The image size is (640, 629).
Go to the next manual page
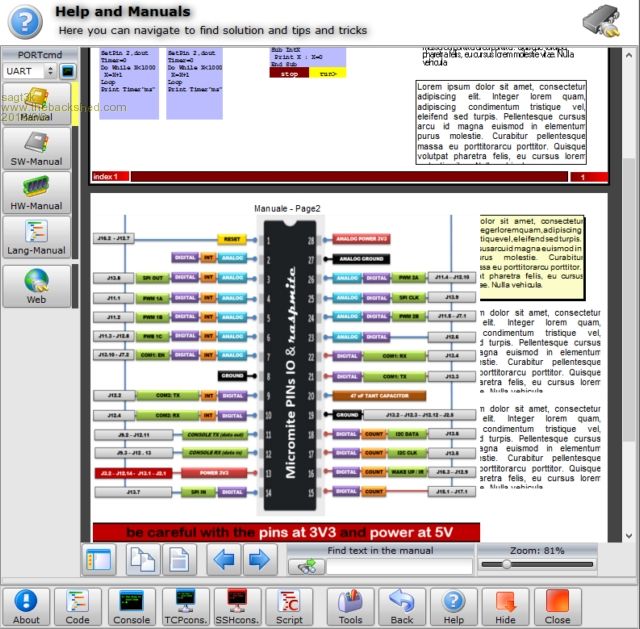[x=259, y=560]
